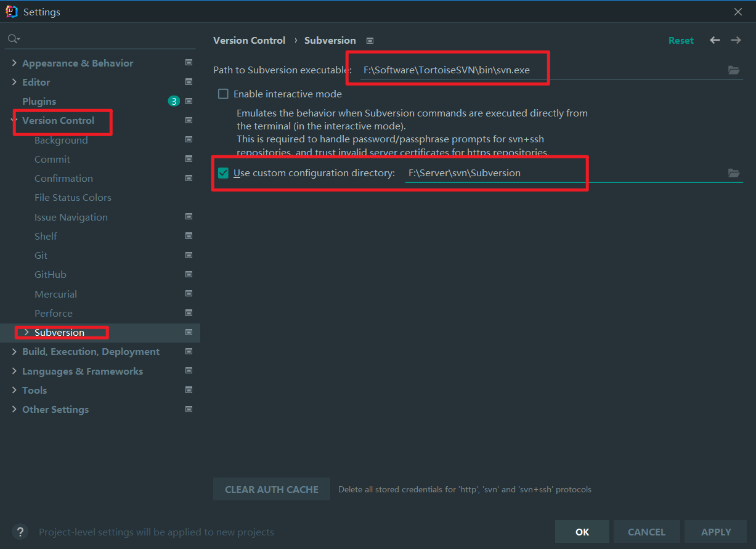
Task: Go back with the left arrow
Action: [x=715, y=40]
